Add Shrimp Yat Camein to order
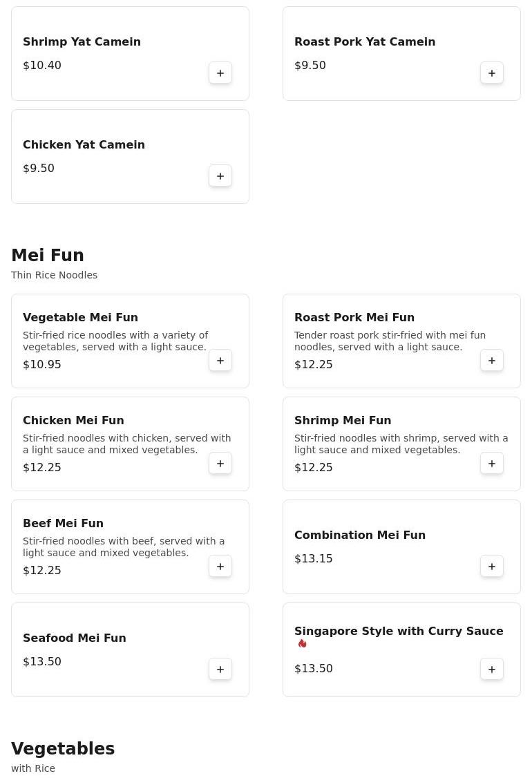532x778 pixels. pos(220,73)
